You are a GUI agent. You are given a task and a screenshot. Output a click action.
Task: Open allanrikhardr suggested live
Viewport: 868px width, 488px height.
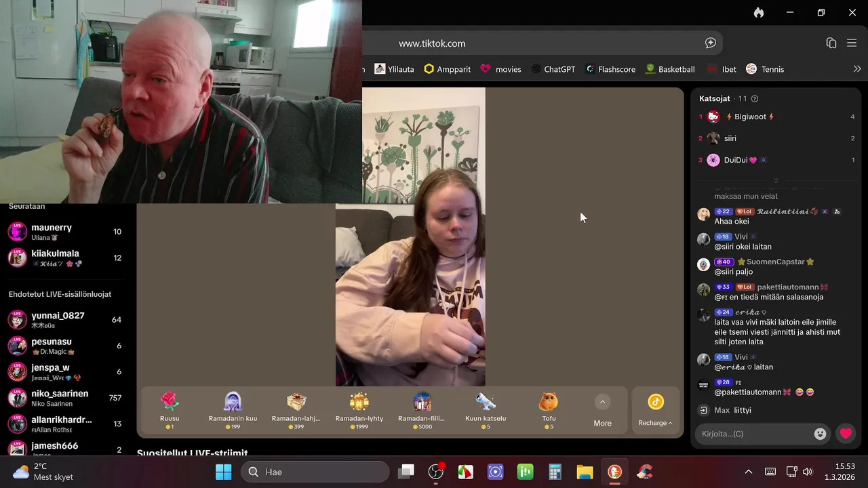(65, 424)
